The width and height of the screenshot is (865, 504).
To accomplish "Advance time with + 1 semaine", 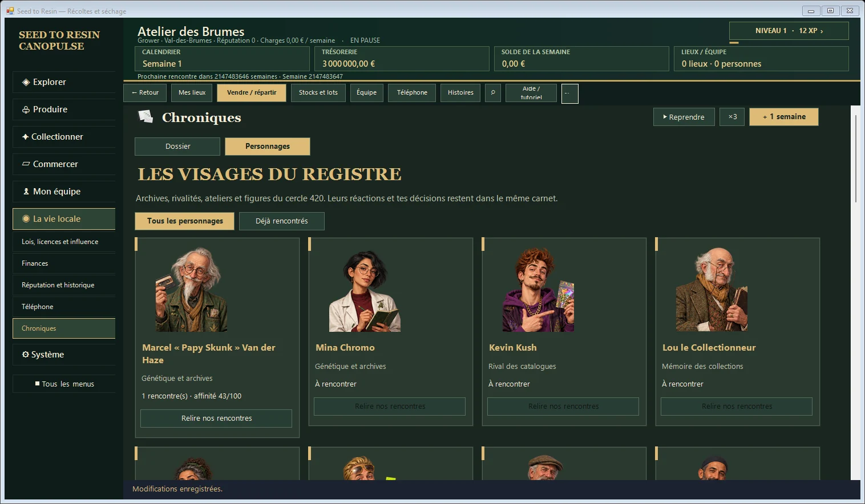I will (784, 117).
